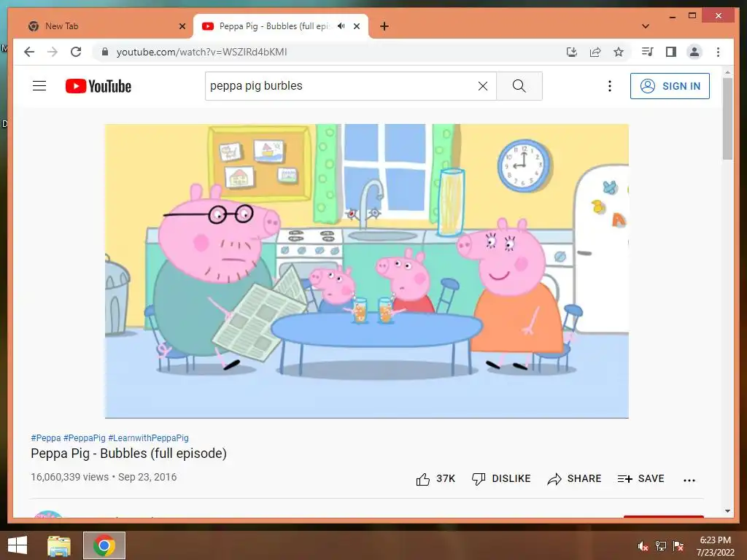
Task: Click the page vertical scrollbar thumb
Action: pyautogui.click(x=727, y=118)
